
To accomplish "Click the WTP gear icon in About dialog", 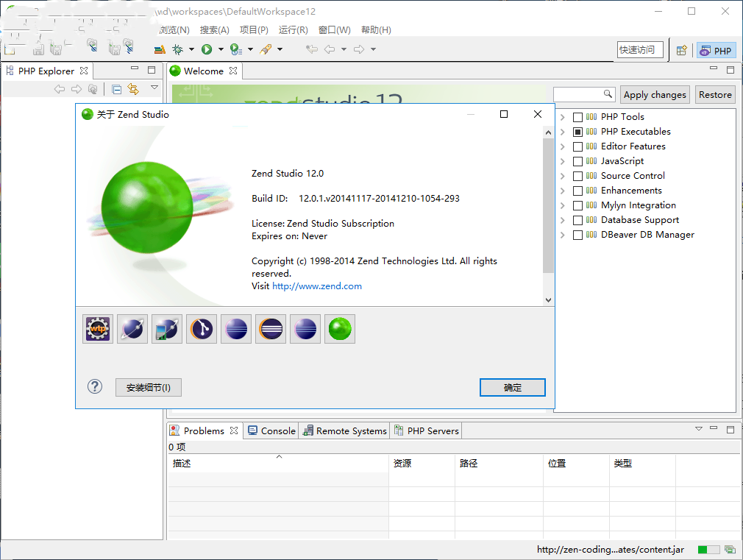I will (98, 329).
